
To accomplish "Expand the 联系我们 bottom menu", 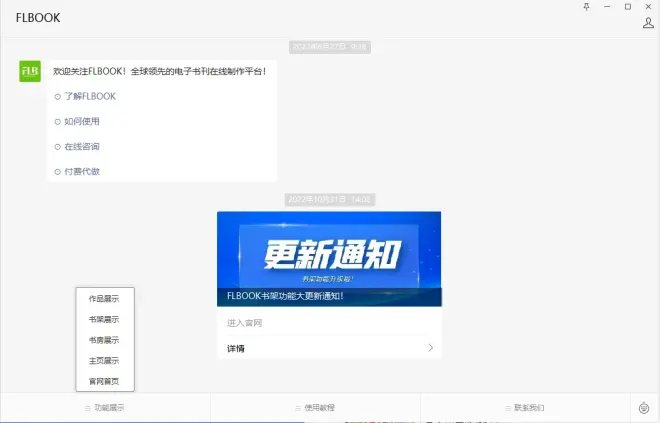I will (x=525, y=408).
